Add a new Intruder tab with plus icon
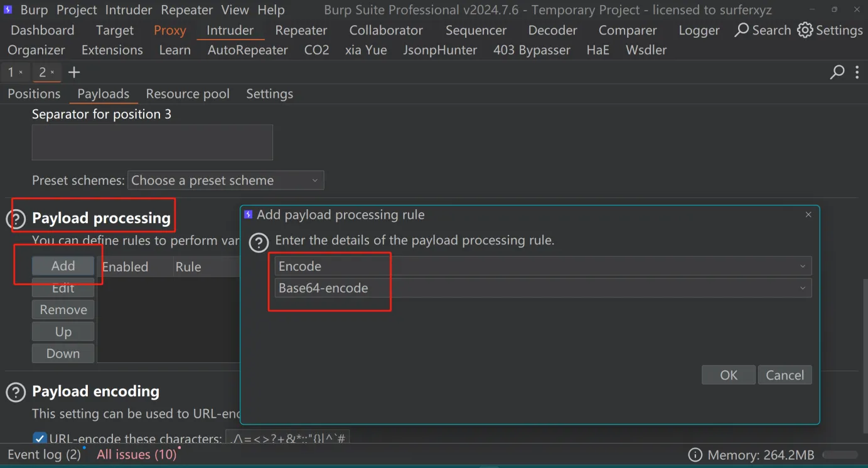Viewport: 868px width, 468px height. [x=74, y=72]
